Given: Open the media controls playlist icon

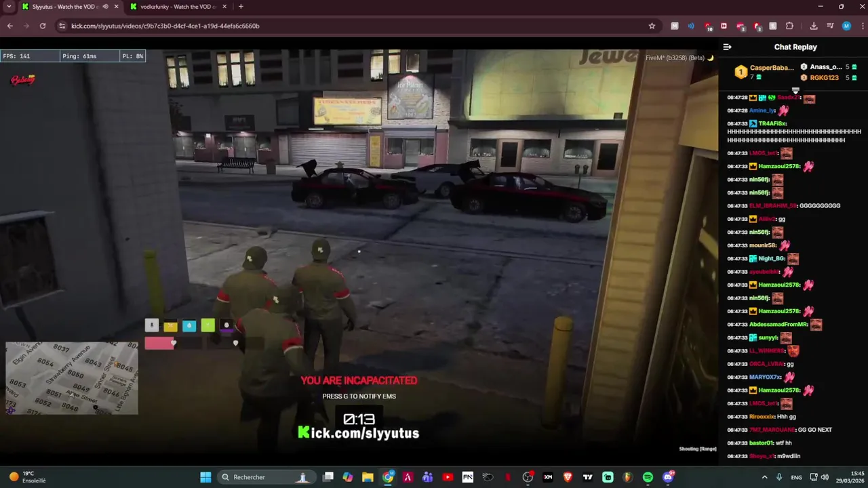Looking at the screenshot, I should (x=830, y=26).
